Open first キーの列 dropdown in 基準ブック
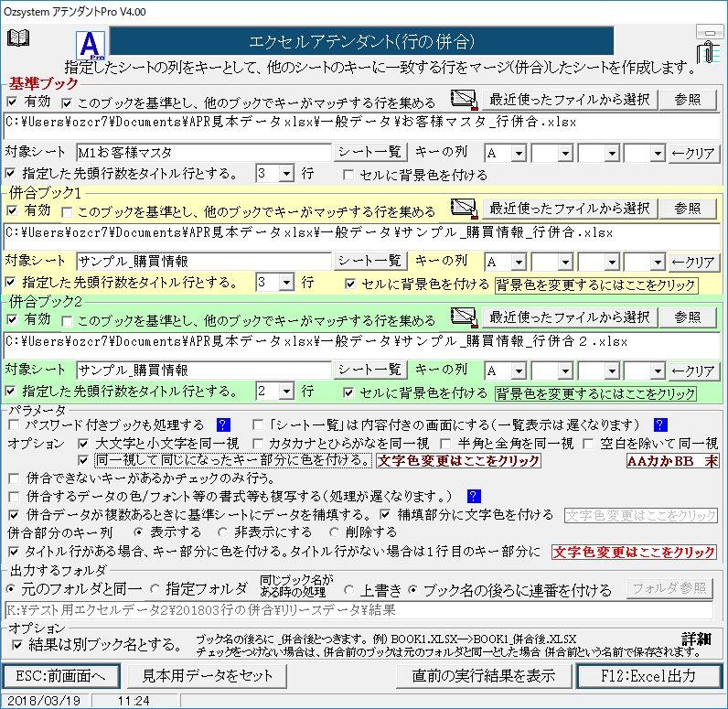This screenshot has width=728, height=709. click(x=519, y=153)
